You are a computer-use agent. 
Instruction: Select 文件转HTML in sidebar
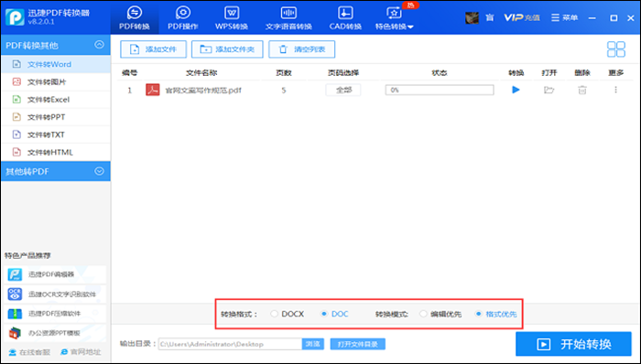click(x=56, y=152)
